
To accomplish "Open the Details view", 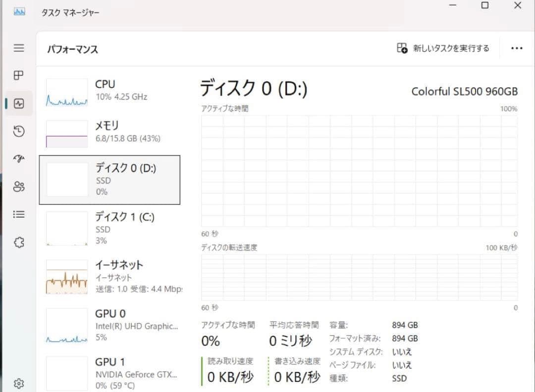I will click(18, 214).
